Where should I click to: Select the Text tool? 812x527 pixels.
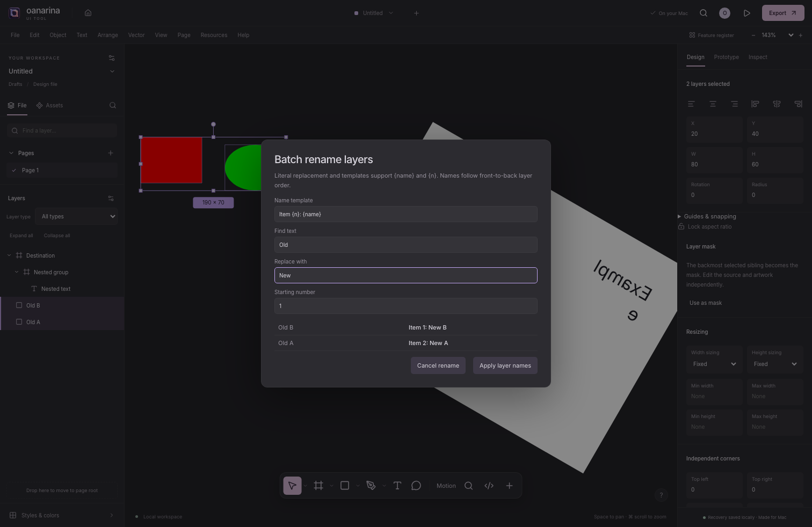pos(397,486)
